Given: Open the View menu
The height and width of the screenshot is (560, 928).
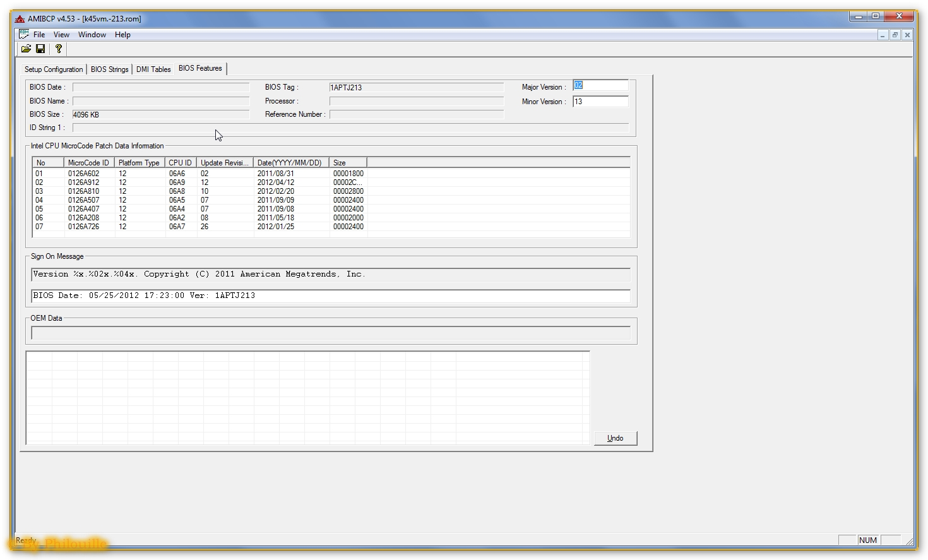Looking at the screenshot, I should [x=61, y=35].
